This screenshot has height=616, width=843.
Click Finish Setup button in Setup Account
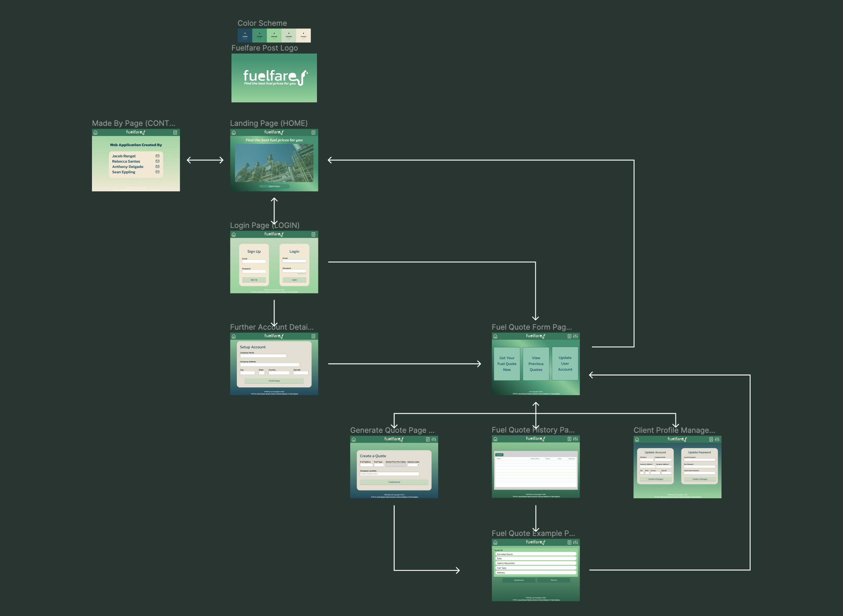pyautogui.click(x=274, y=381)
